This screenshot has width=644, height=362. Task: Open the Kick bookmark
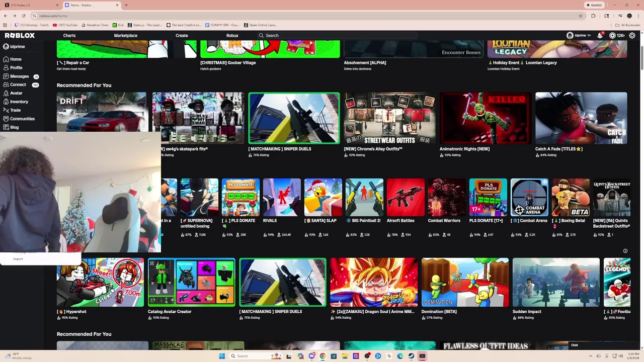pyautogui.click(x=118, y=25)
